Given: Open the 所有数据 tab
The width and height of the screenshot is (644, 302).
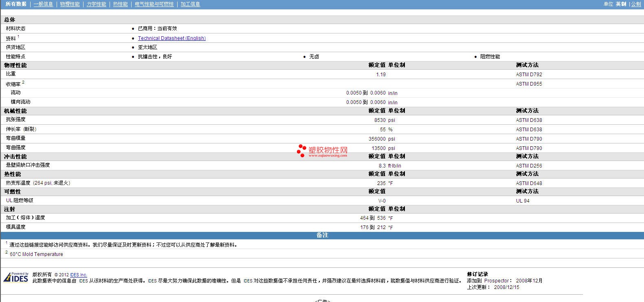Looking at the screenshot, I should (x=16, y=4).
